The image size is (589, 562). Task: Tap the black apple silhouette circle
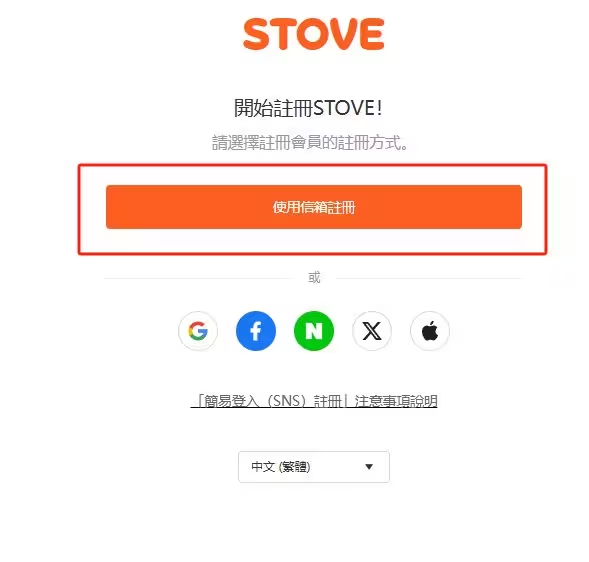[430, 331]
